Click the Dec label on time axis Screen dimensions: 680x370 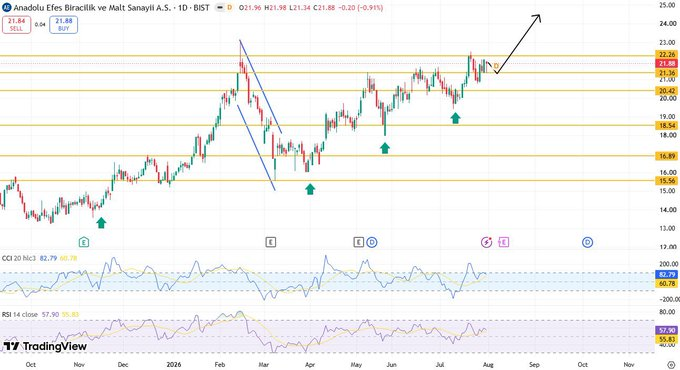tap(123, 364)
